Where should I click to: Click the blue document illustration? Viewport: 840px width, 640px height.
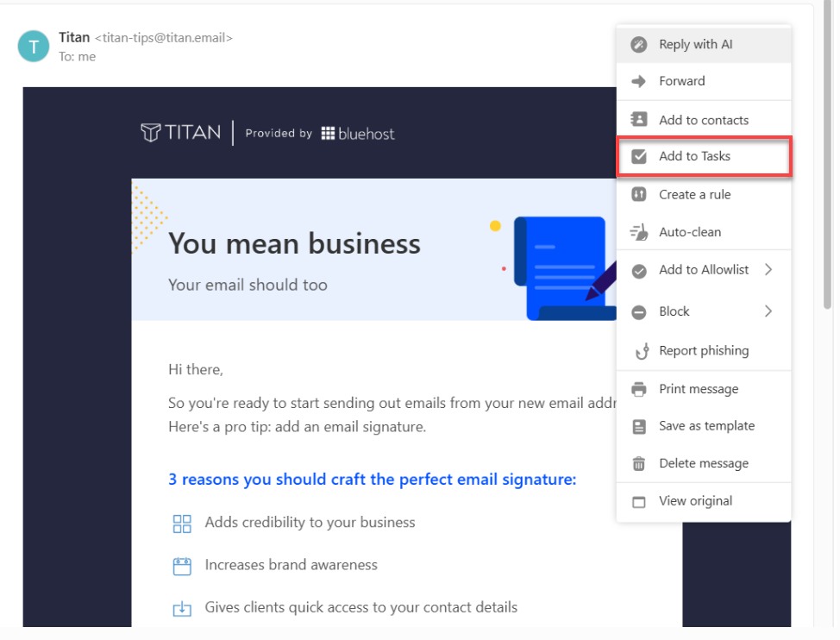click(564, 267)
